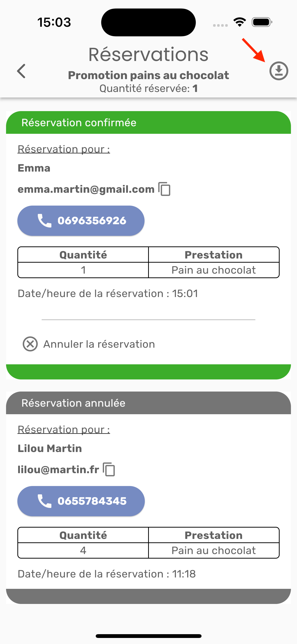Tap the "Réservation annulée" gray header
Viewport: 297px width, 644px height.
tap(148, 403)
